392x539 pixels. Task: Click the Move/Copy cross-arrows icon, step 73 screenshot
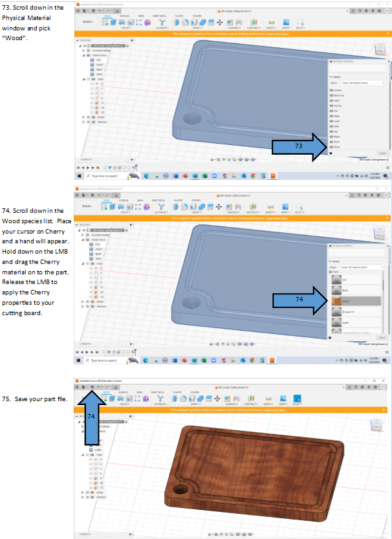click(x=219, y=23)
